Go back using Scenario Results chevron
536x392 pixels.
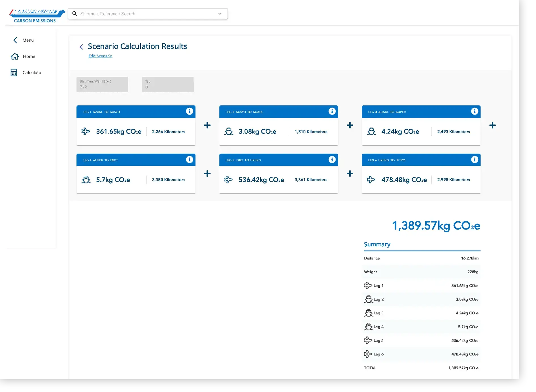[81, 47]
